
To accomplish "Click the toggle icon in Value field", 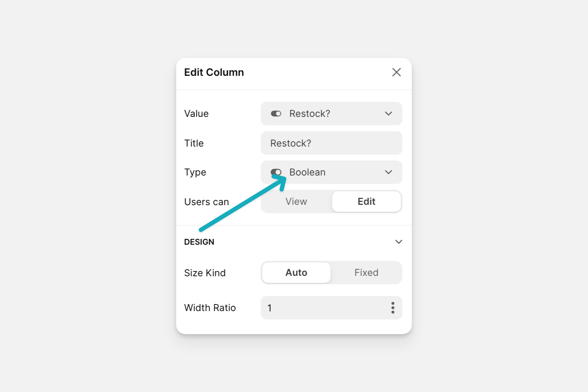I will tap(276, 114).
